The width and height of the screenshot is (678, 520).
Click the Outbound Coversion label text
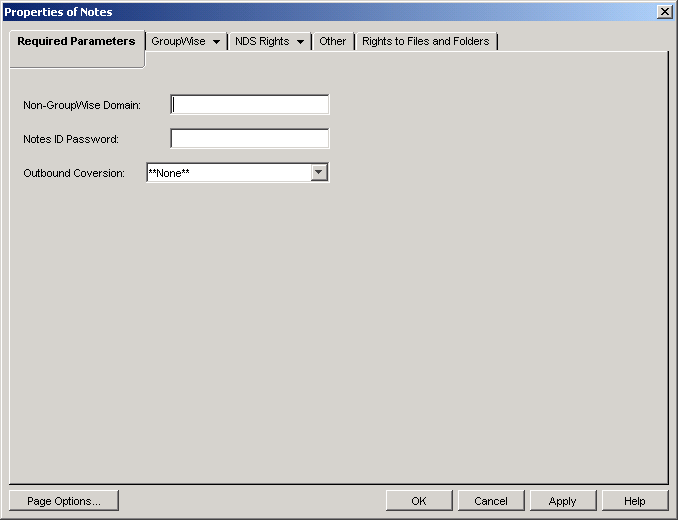point(74,173)
